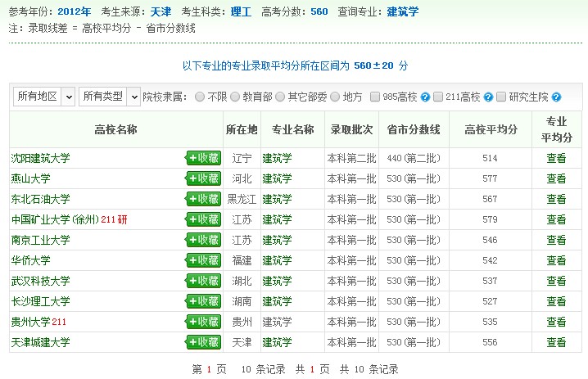Click the 2012年 reference year value
Viewport: 588px width, 379px height.
pyautogui.click(x=75, y=11)
